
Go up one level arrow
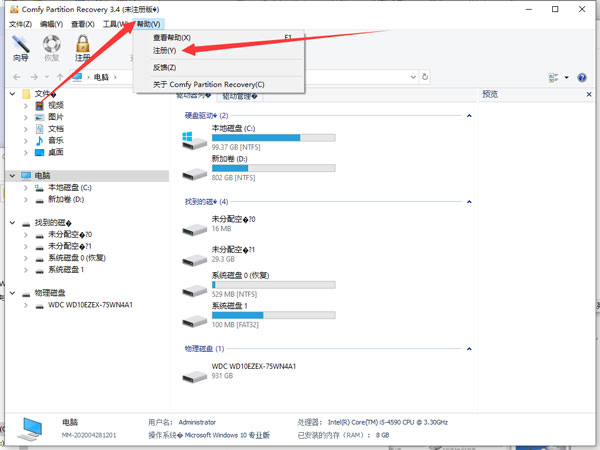60,77
